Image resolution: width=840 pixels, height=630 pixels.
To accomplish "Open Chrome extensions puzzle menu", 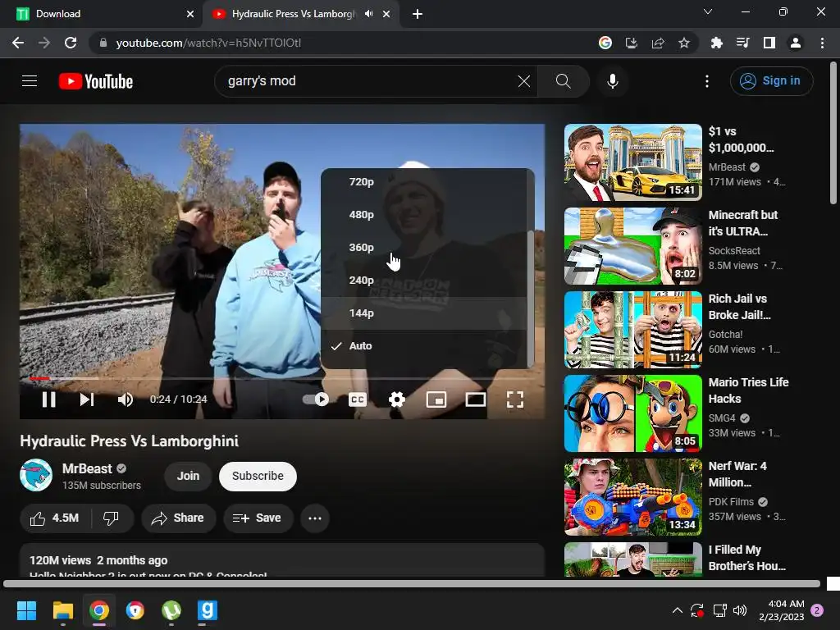I will click(716, 43).
